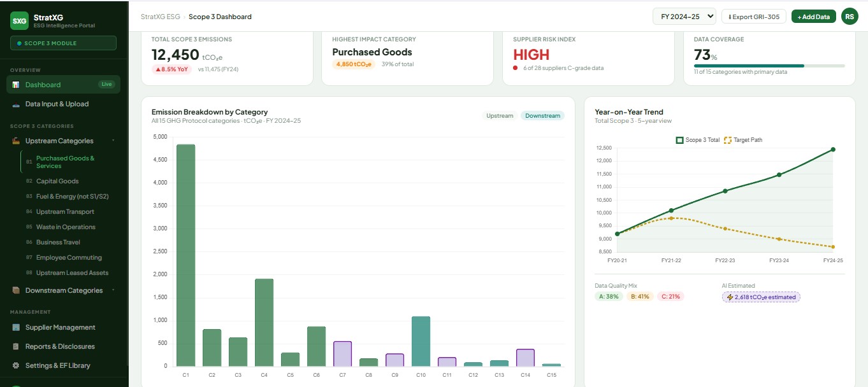Toggle the Scope 3 Total legend series
The height and width of the screenshot is (387, 868).
[698, 140]
